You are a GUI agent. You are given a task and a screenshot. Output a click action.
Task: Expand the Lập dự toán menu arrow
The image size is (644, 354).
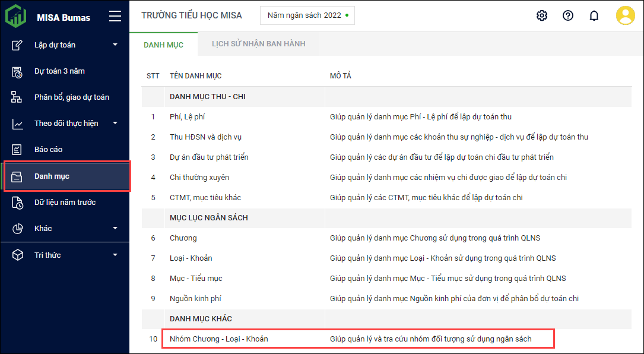[115, 45]
